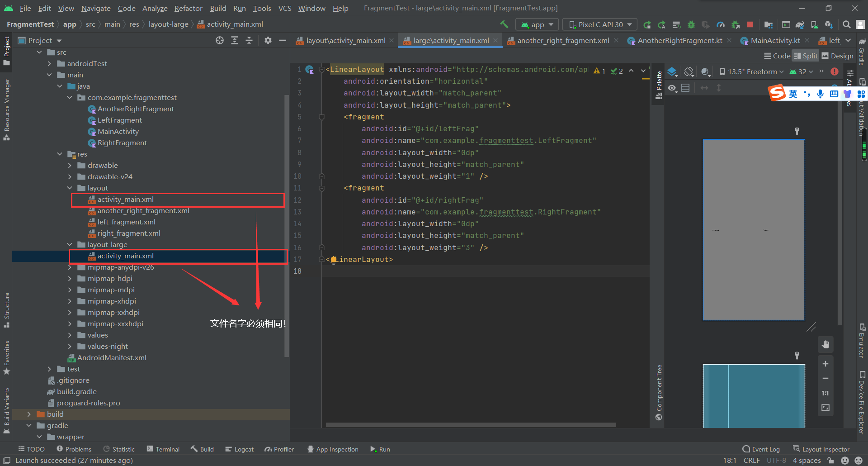
Task: Open the Logcat tool window
Action: click(x=240, y=449)
